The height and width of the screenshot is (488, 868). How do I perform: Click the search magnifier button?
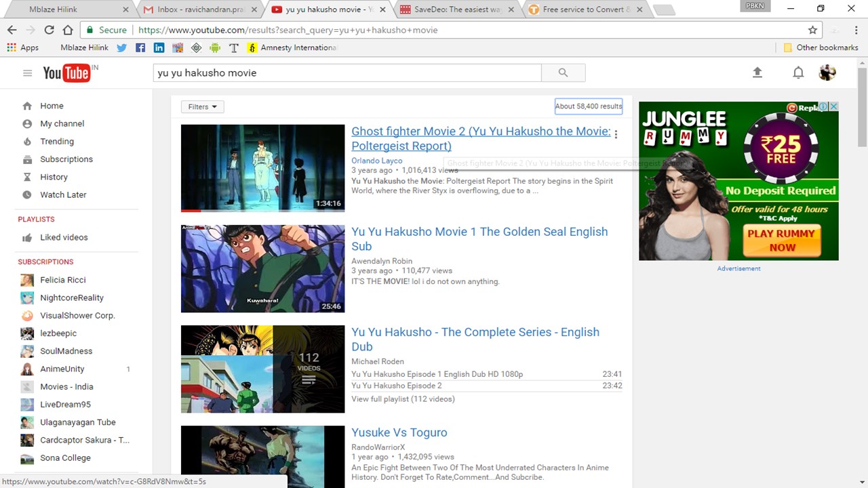pos(563,73)
